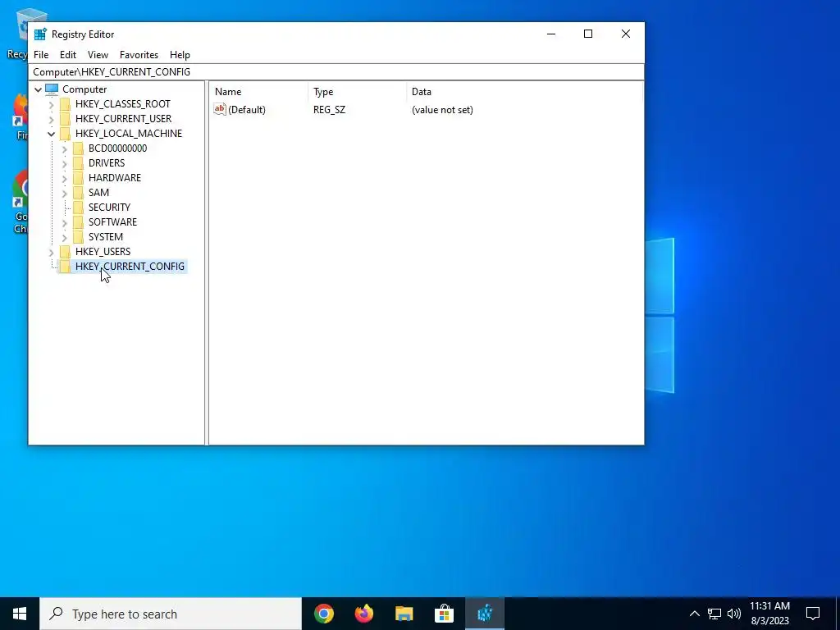Open the notification center icon
This screenshot has height=630, width=840.
[x=813, y=614]
